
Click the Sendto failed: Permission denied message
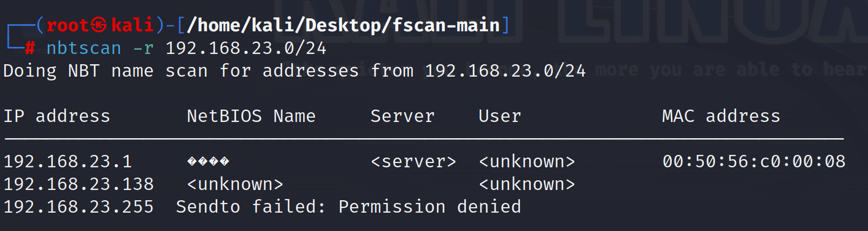(x=349, y=207)
